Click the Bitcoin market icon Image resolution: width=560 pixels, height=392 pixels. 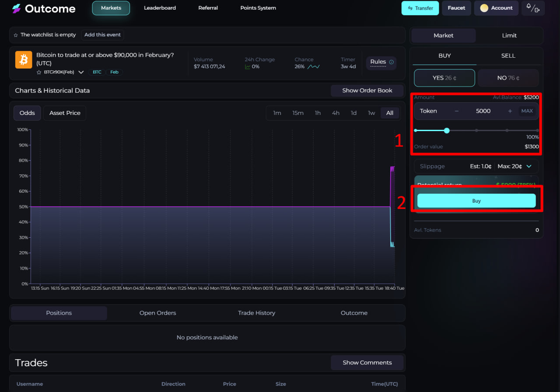pos(24,60)
